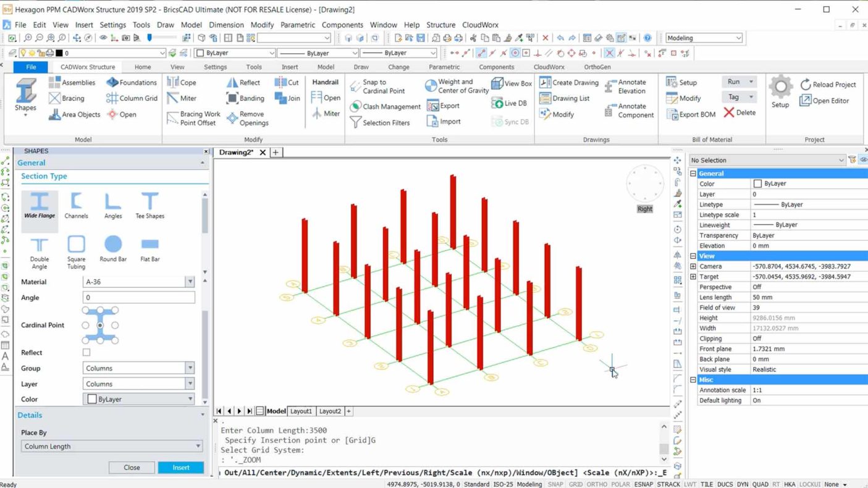This screenshot has height=488, width=868.
Task: Select the Join tool
Action: click(x=287, y=98)
